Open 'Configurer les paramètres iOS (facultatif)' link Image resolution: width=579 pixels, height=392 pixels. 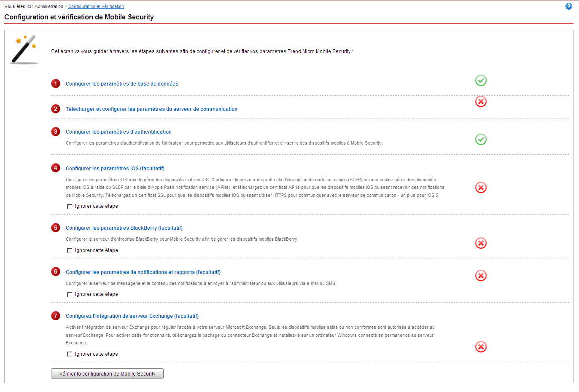tap(115, 169)
